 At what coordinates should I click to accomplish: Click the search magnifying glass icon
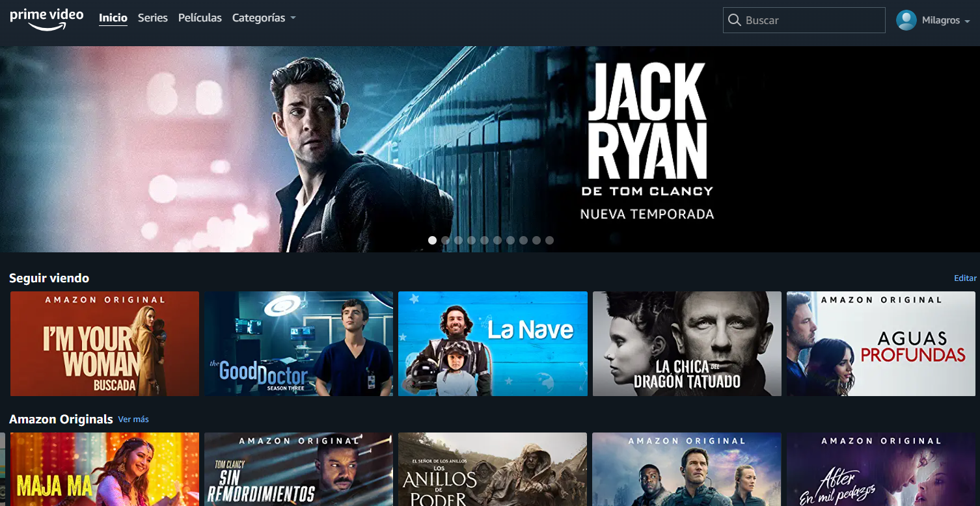[735, 20]
